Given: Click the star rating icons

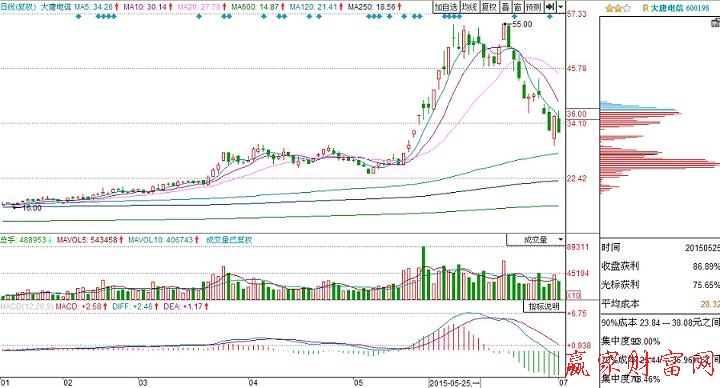Looking at the screenshot, I should tap(618, 8).
